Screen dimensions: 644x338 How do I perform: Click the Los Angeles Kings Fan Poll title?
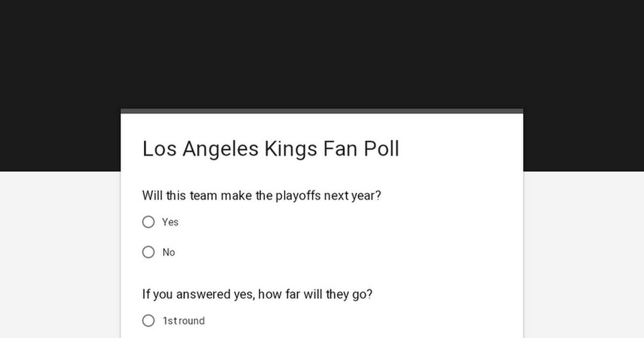click(x=270, y=149)
